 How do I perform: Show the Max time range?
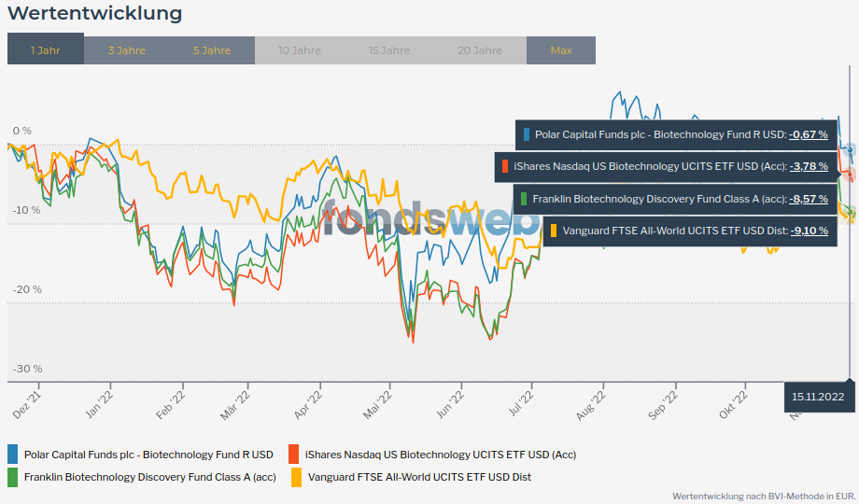coord(561,50)
